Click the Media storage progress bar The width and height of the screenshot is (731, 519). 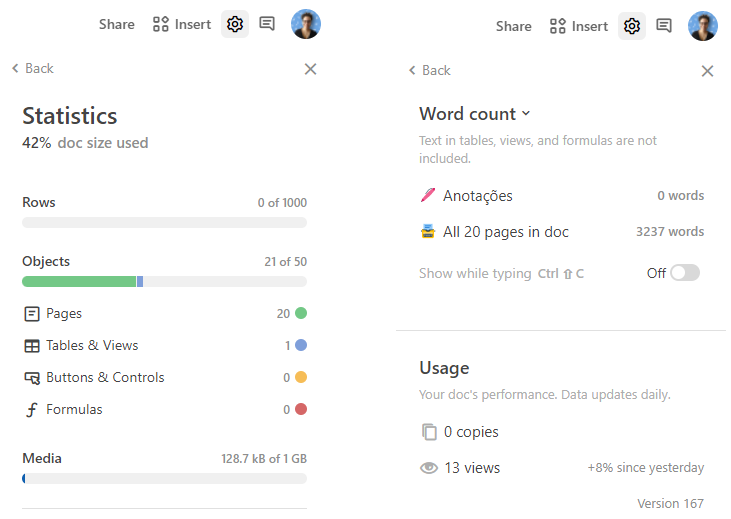164,479
